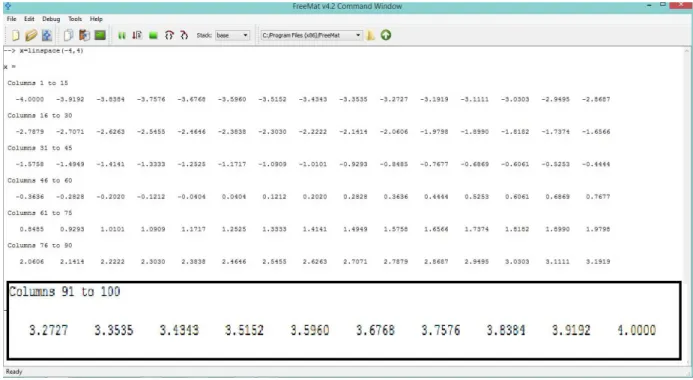The image size is (693, 380).
Task: Paste from clipboard toolbar icon
Action: [84, 35]
